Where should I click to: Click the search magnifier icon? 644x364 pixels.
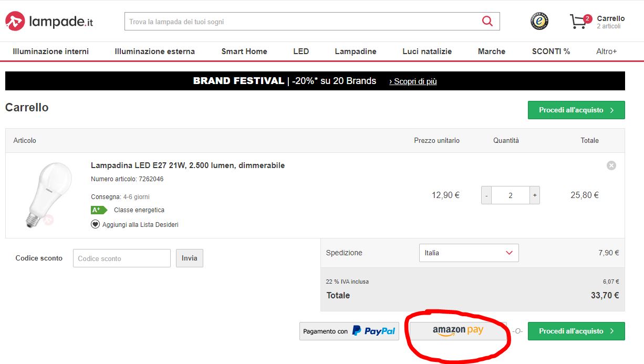tap(487, 22)
